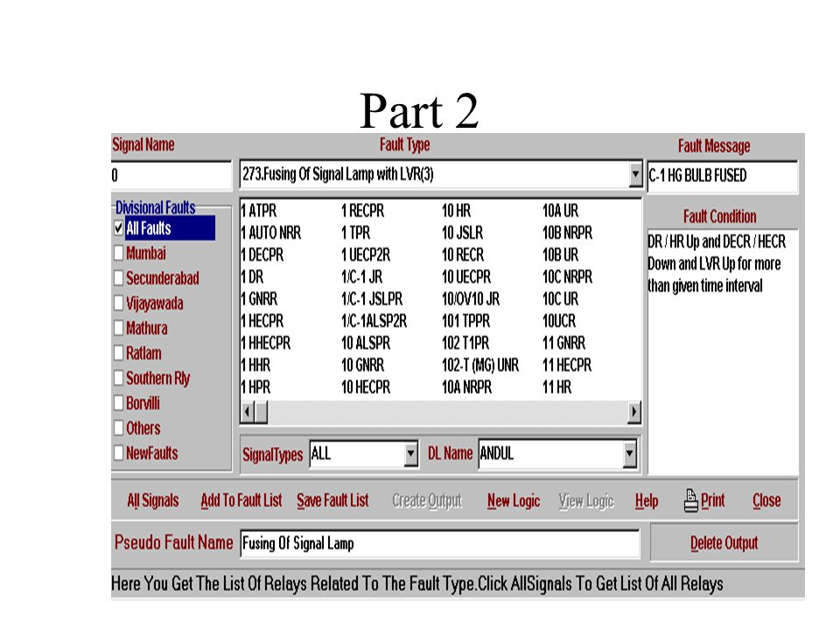The height and width of the screenshot is (630, 840).
Task: Tick the Mumbai division checkbox
Action: (x=118, y=253)
